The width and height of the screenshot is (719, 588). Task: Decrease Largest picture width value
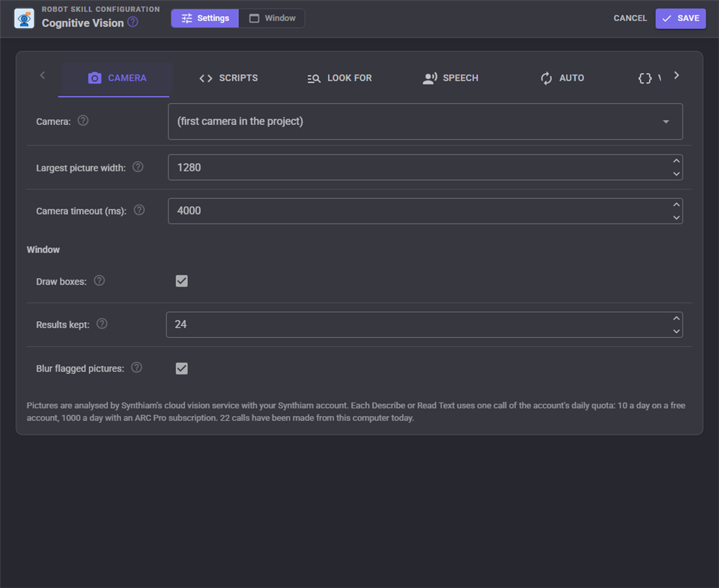[x=676, y=174]
